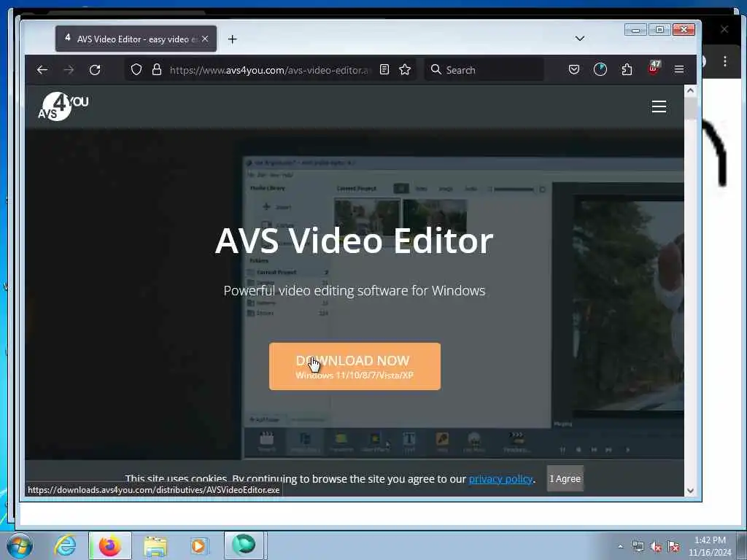Screen dimensions: 747x560
Task: Focus the Firefox Search box
Action: 484,70
